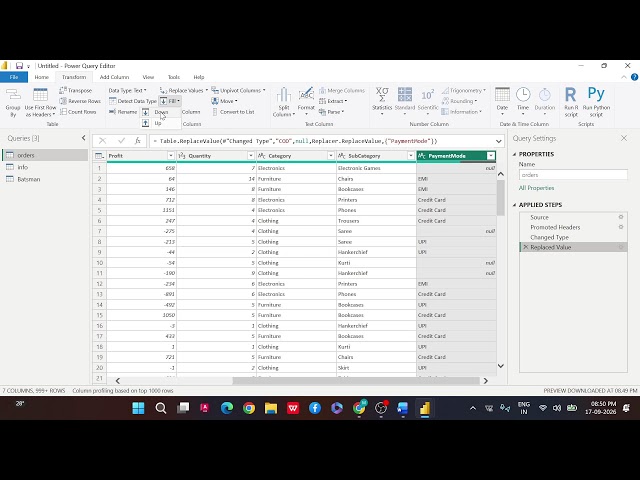Expand the formula bar
640x480 pixels.
tap(499, 141)
